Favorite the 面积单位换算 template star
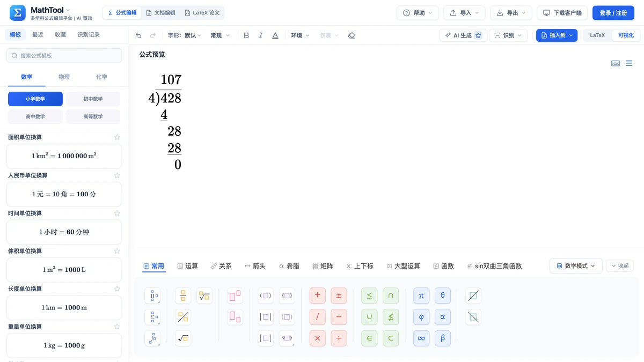 [x=117, y=137]
